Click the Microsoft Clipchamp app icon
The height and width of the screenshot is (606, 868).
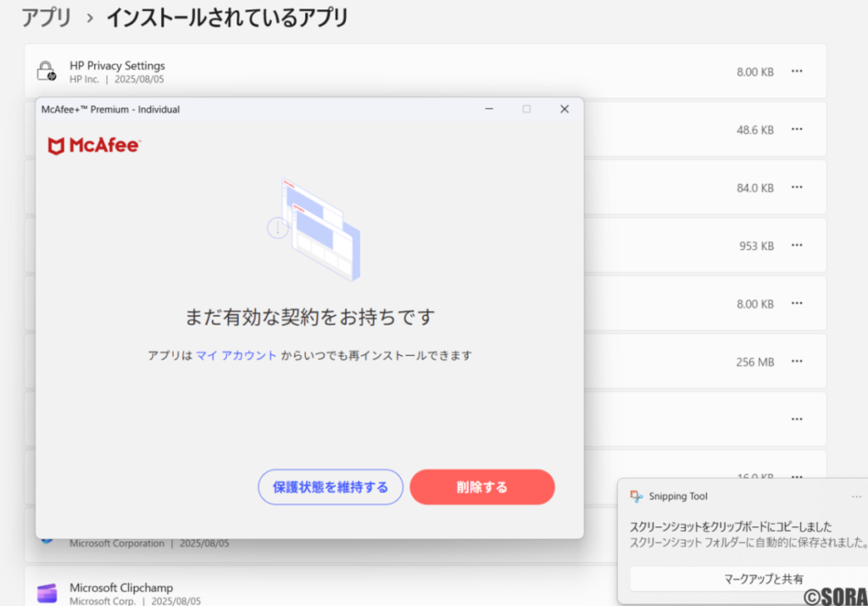47,592
